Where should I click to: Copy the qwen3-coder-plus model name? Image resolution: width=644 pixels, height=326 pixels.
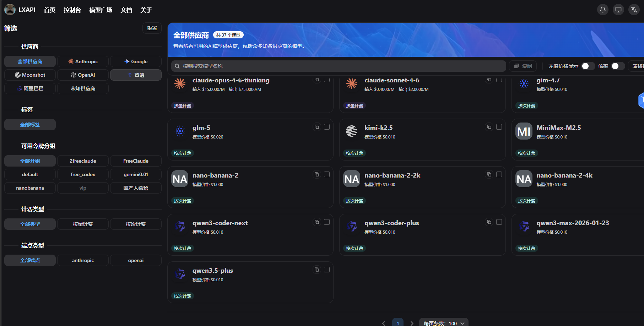point(489,222)
